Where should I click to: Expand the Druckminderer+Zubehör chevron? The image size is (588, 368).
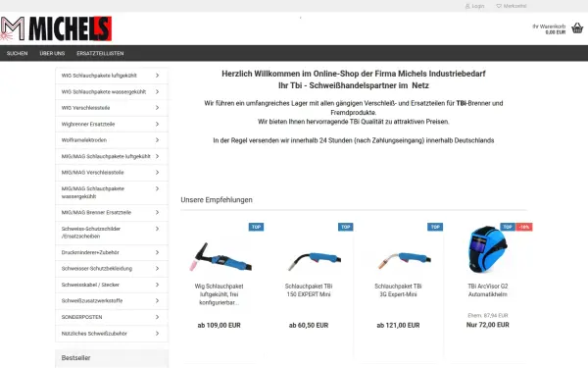tap(157, 252)
